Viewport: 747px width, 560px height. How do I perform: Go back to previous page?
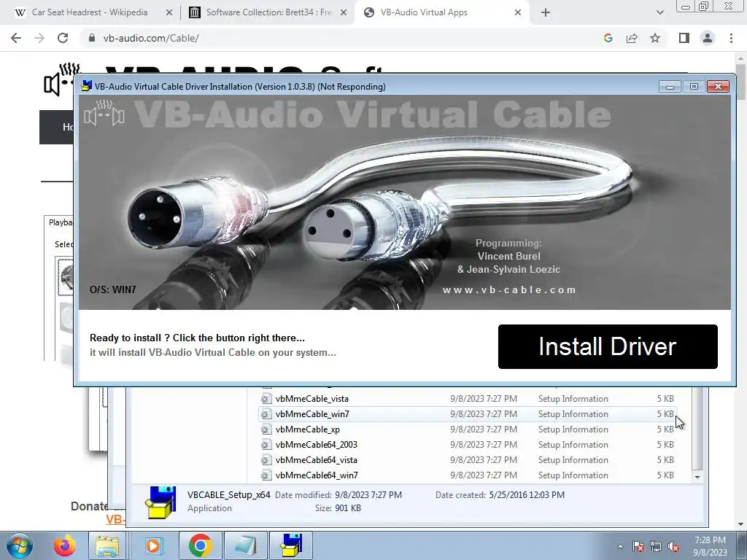(x=16, y=38)
